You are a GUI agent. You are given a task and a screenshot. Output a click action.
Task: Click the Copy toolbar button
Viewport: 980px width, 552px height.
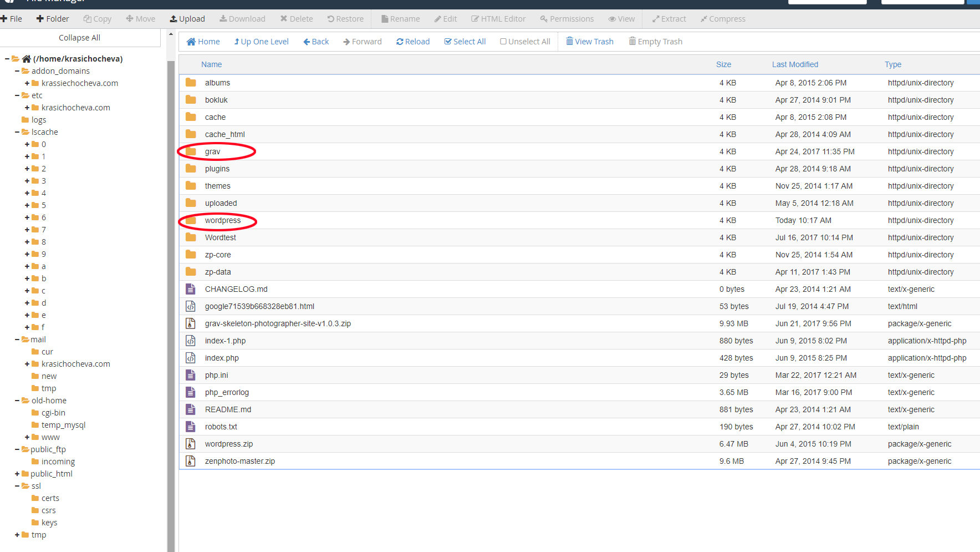click(x=98, y=19)
